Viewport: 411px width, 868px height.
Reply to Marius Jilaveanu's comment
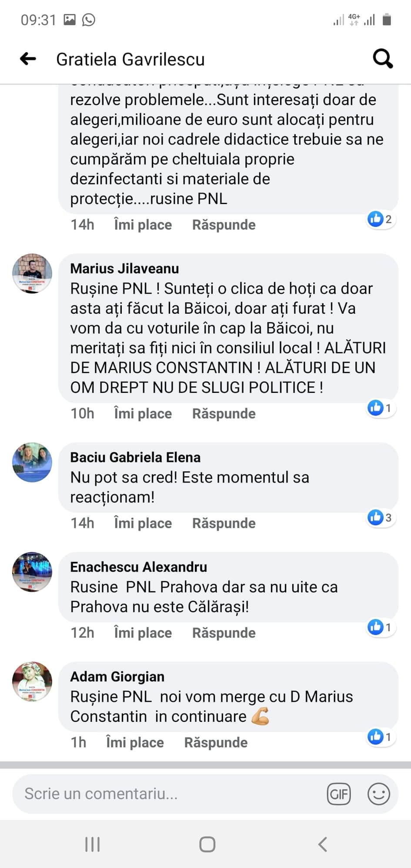pyautogui.click(x=224, y=413)
